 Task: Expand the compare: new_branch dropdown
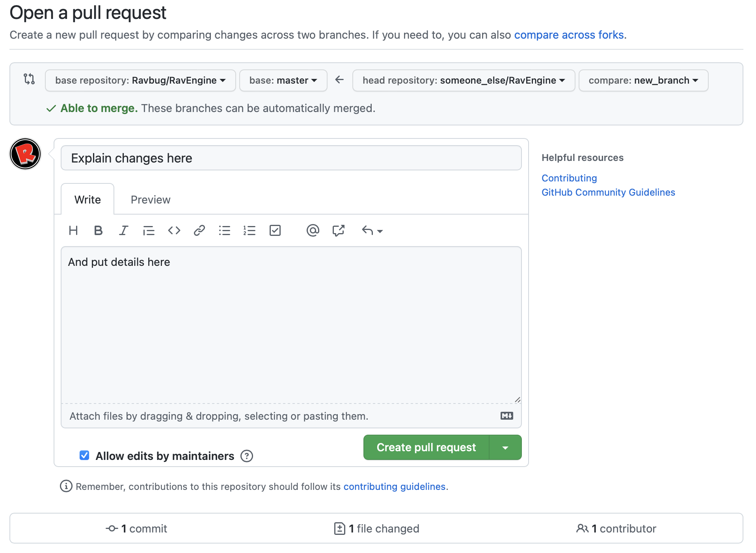tap(643, 80)
